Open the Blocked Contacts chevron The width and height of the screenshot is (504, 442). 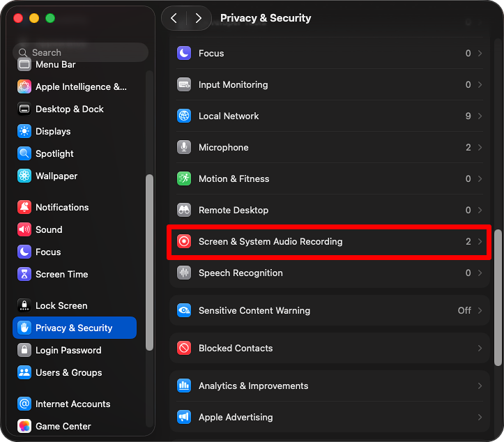(480, 348)
